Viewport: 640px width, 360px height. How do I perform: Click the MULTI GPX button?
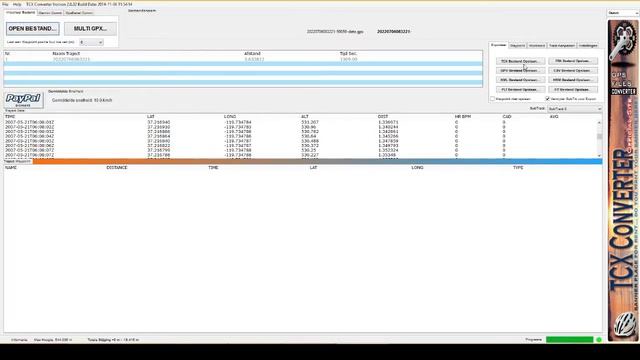point(90,29)
